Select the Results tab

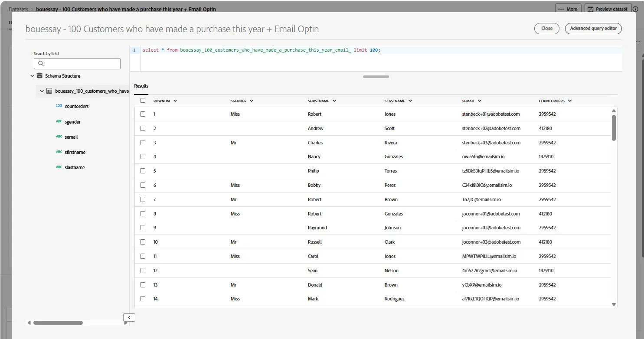(141, 86)
